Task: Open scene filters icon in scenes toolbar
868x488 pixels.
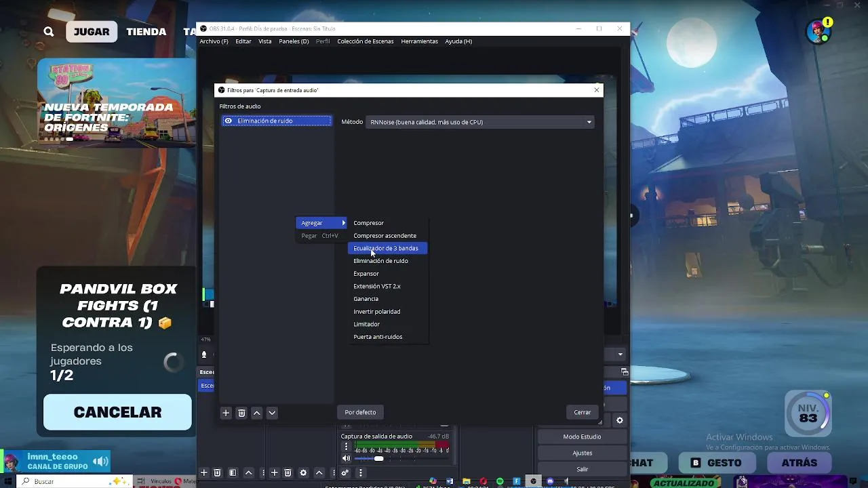Action: pyautogui.click(x=233, y=472)
